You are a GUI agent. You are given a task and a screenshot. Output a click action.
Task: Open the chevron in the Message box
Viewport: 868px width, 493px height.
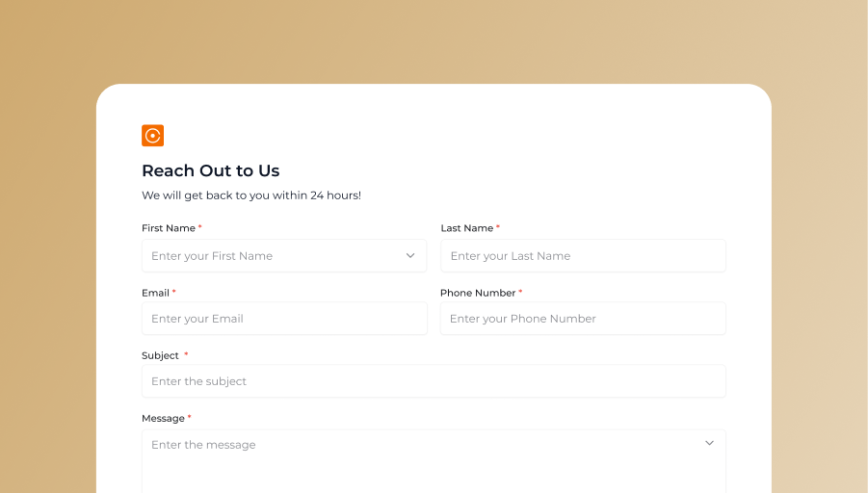coord(709,443)
